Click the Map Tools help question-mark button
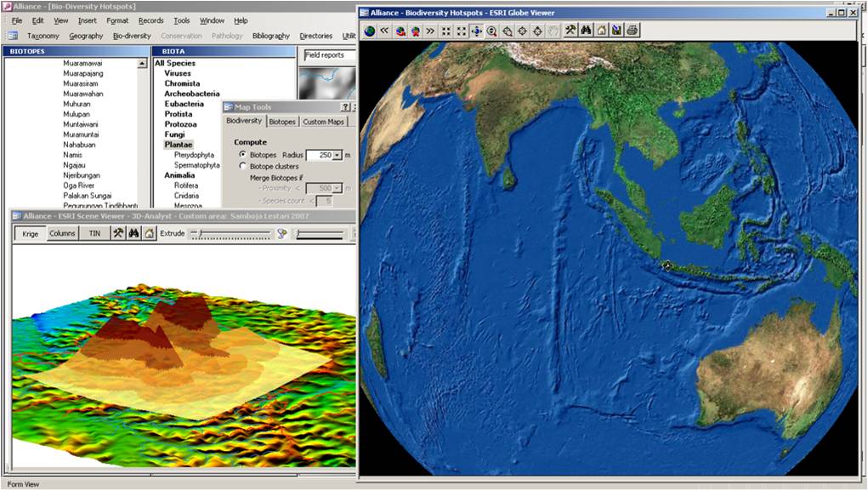 [345, 107]
